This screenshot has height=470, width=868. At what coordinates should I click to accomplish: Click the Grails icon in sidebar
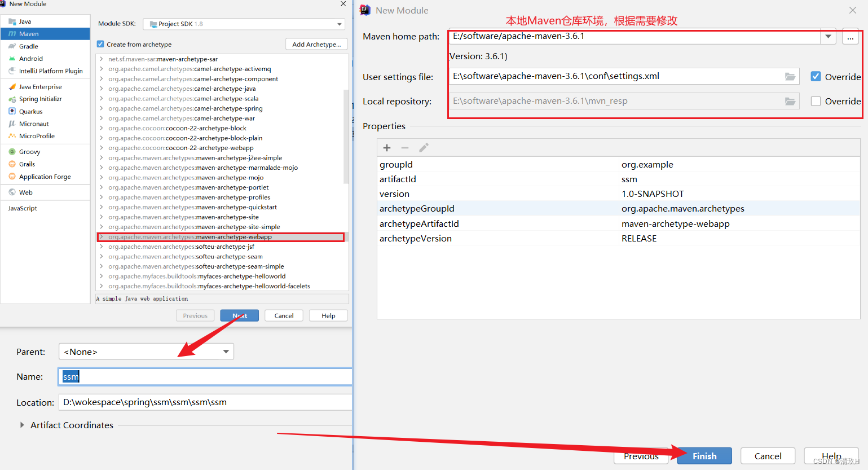pos(12,164)
